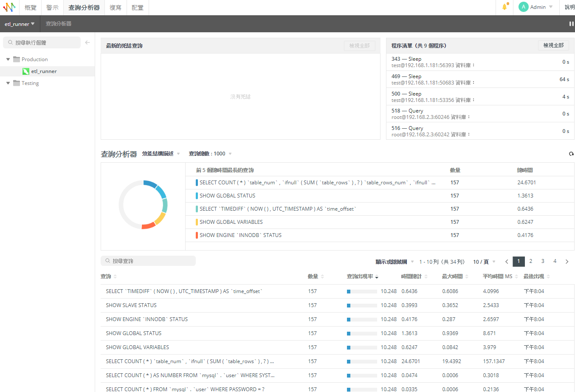Click the Navicat Monitor logo icon

pyautogui.click(x=9, y=7)
